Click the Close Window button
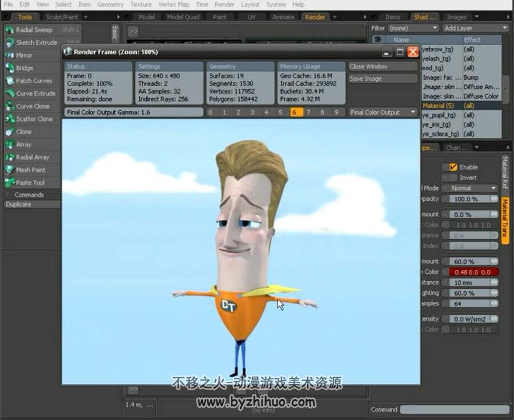Viewport: 514px width, 420px height. pos(383,67)
